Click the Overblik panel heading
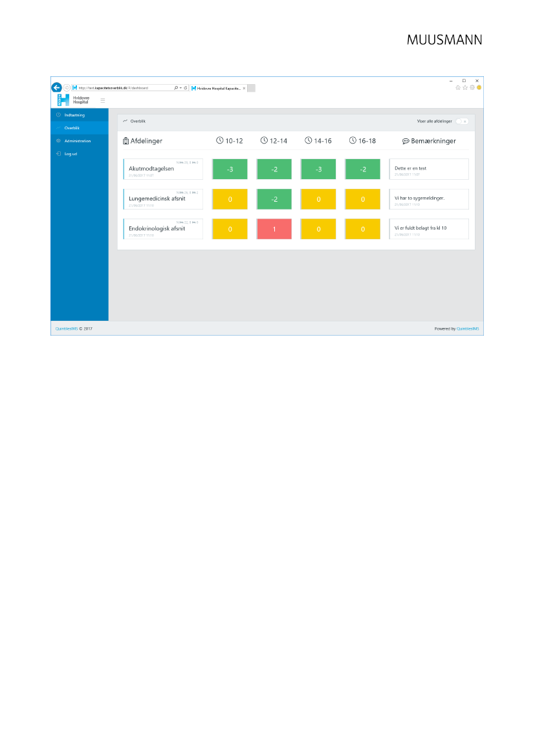 pos(138,122)
